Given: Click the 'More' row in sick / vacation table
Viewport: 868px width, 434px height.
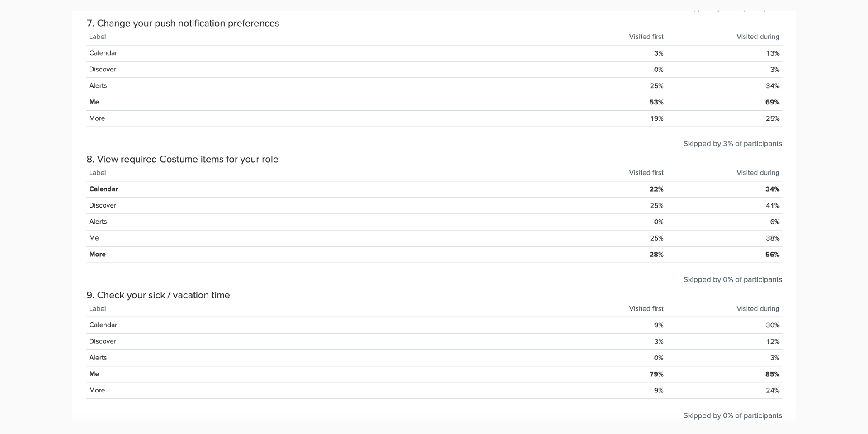Looking at the screenshot, I should point(434,390).
